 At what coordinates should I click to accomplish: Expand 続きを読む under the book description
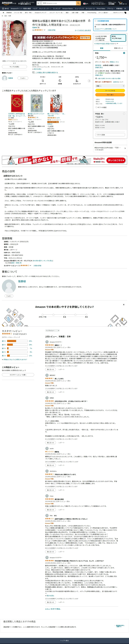click(37, 69)
